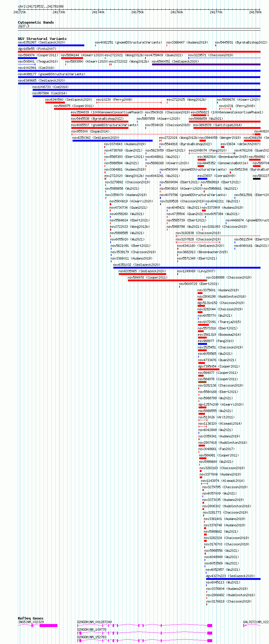The image size is (269, 644).
Task: Click the DGV Structural Variants track title
Action: (x=42, y=39)
